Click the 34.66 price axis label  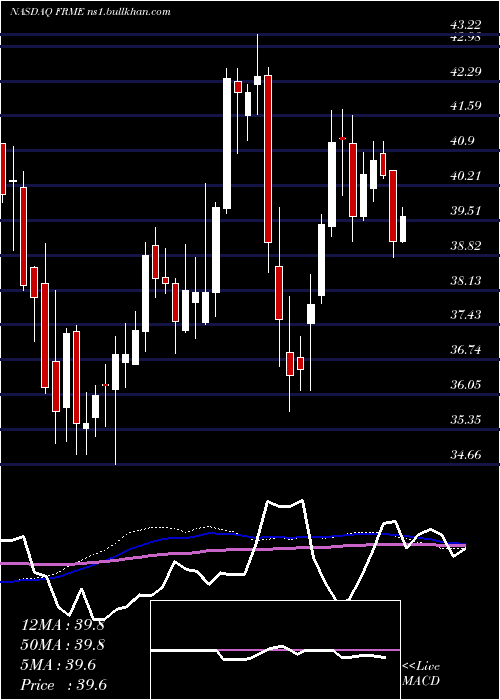465,455
